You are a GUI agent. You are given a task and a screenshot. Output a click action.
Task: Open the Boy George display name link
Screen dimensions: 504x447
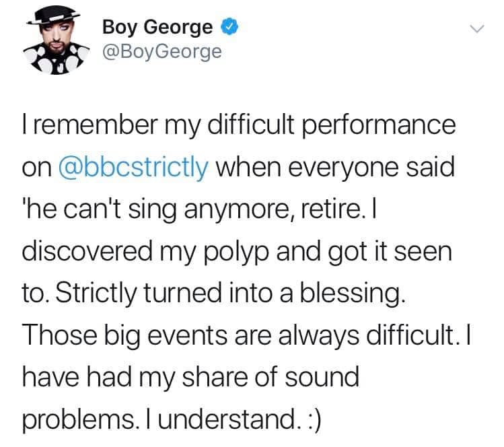158,28
